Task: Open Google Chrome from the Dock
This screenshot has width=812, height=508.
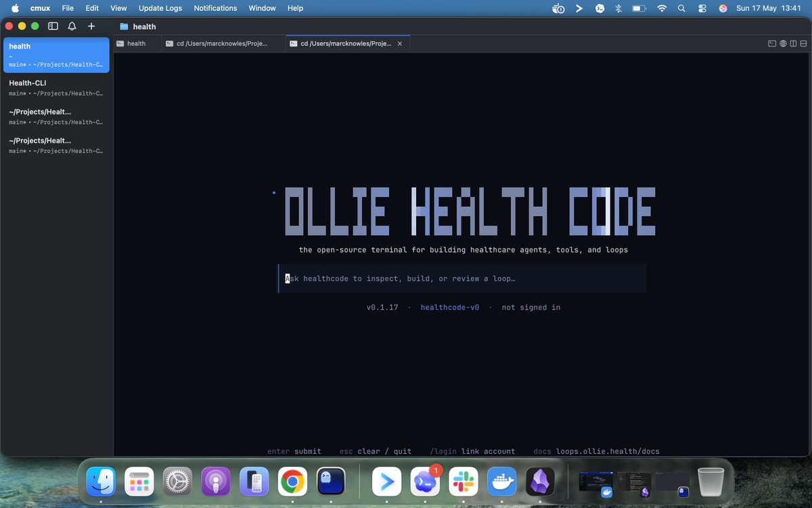Action: click(292, 482)
